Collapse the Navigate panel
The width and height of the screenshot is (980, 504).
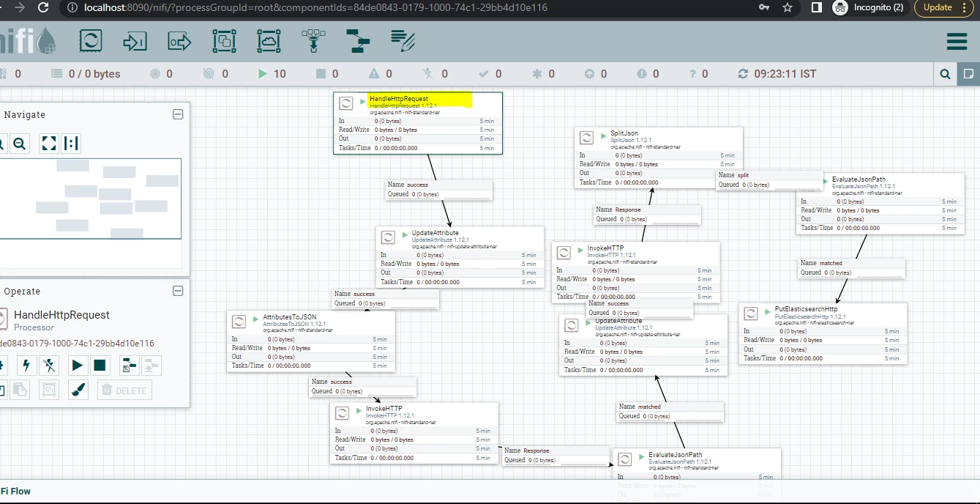coord(177,114)
